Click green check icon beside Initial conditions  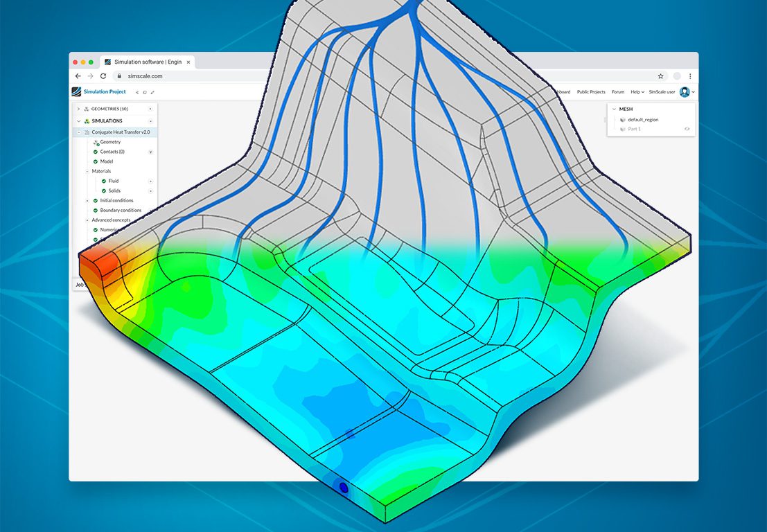click(96, 200)
